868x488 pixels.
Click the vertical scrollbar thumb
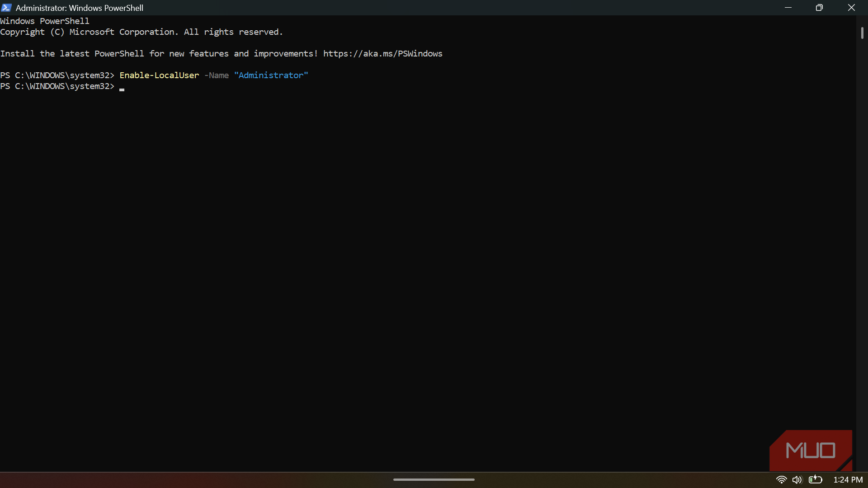[x=862, y=33]
